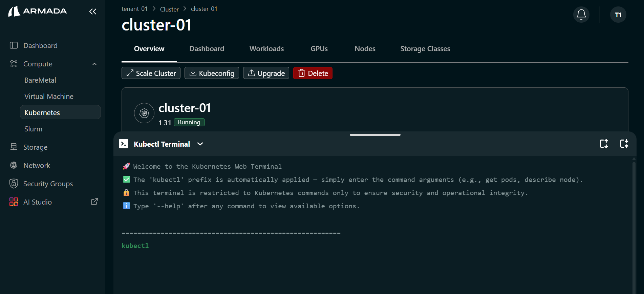Image resolution: width=644 pixels, height=294 pixels.
Task: Click the "Type '--help'" info line
Action: pos(241,206)
